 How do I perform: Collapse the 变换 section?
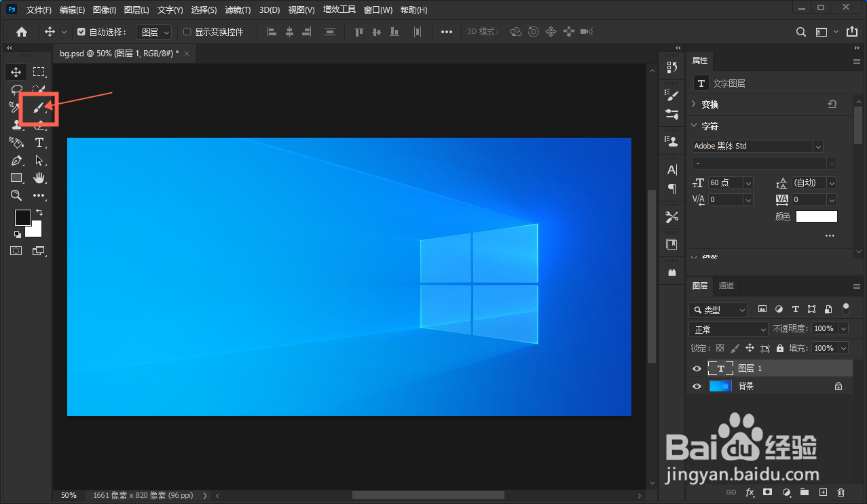694,104
